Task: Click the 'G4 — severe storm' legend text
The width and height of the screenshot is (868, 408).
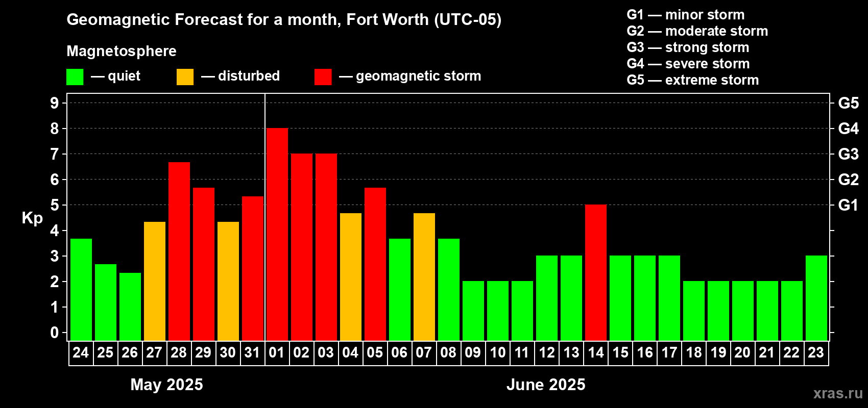Action: tap(688, 64)
